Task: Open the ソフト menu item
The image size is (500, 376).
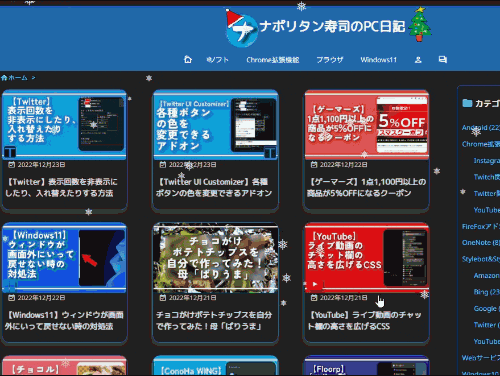Action: pyautogui.click(x=217, y=60)
